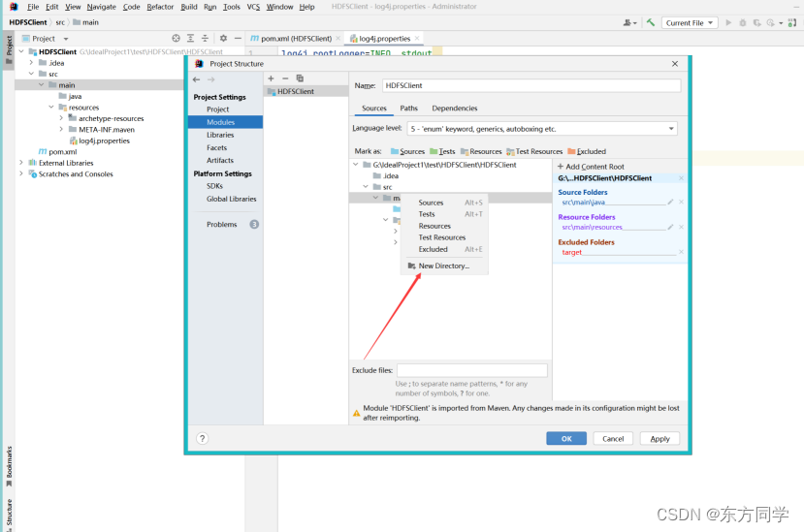Click the Exclude files input field
This screenshot has height=532, width=804.
(x=471, y=370)
